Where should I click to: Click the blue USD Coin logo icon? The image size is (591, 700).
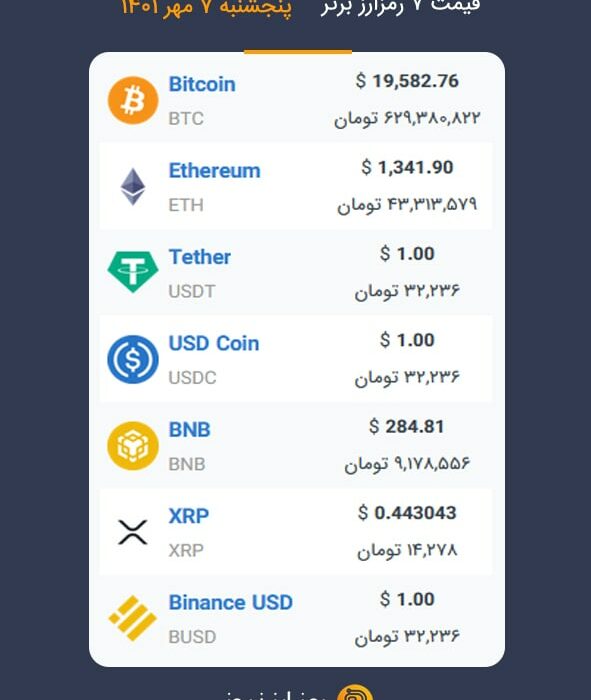(x=133, y=359)
